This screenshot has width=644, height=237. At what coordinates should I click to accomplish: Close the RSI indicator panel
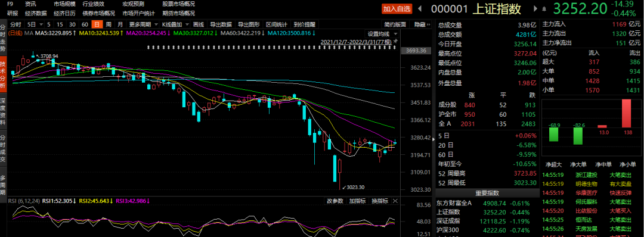pos(395,201)
